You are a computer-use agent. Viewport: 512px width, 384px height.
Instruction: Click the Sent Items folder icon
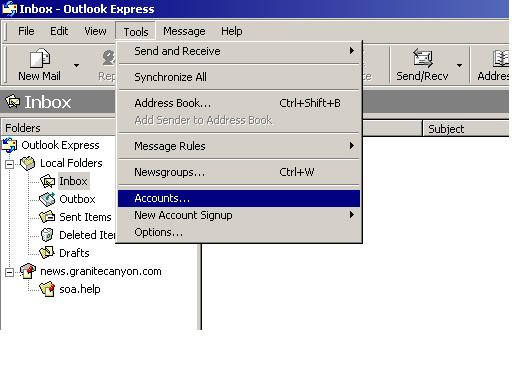(x=47, y=217)
